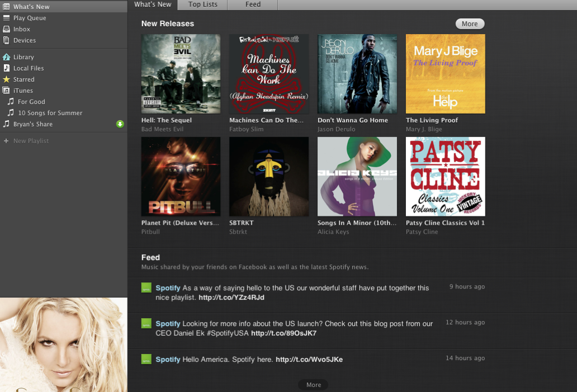Screen dimensions: 577x392
Task: Click '9 hours ago' timestamp
Action: coord(467,286)
